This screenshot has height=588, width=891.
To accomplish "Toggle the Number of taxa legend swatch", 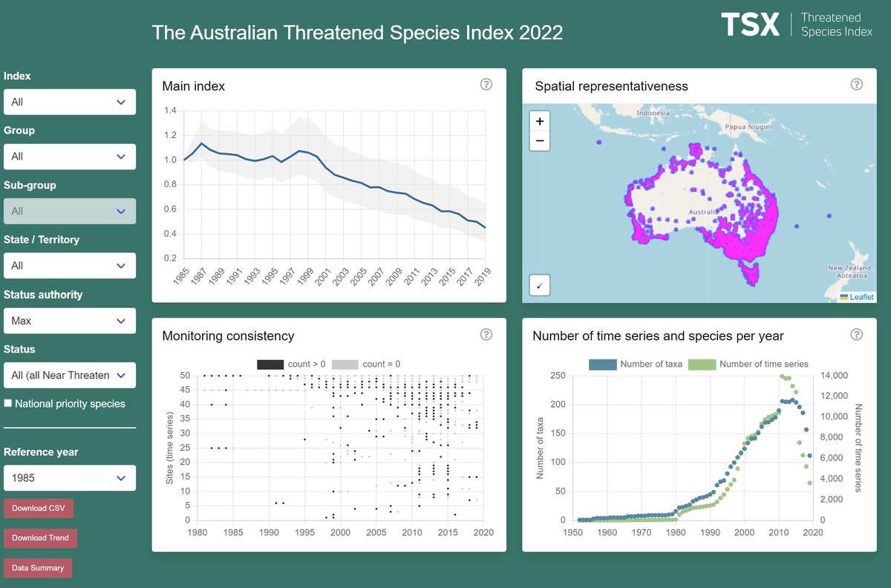I will coord(602,364).
